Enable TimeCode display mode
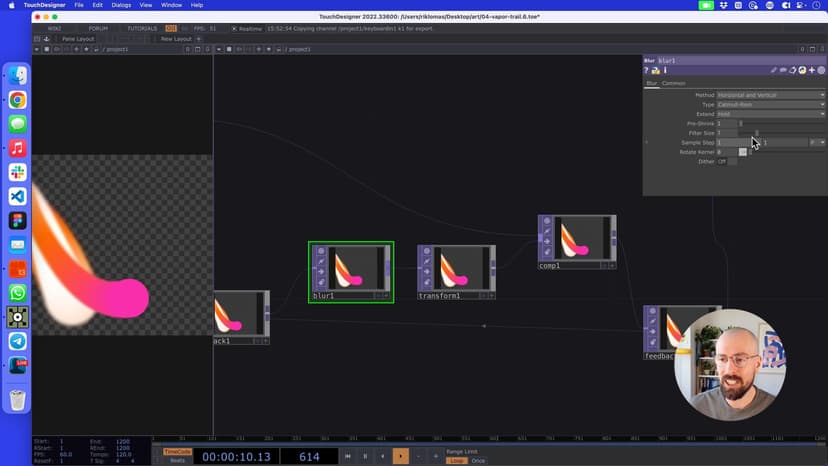The image size is (828, 466). (x=177, y=451)
